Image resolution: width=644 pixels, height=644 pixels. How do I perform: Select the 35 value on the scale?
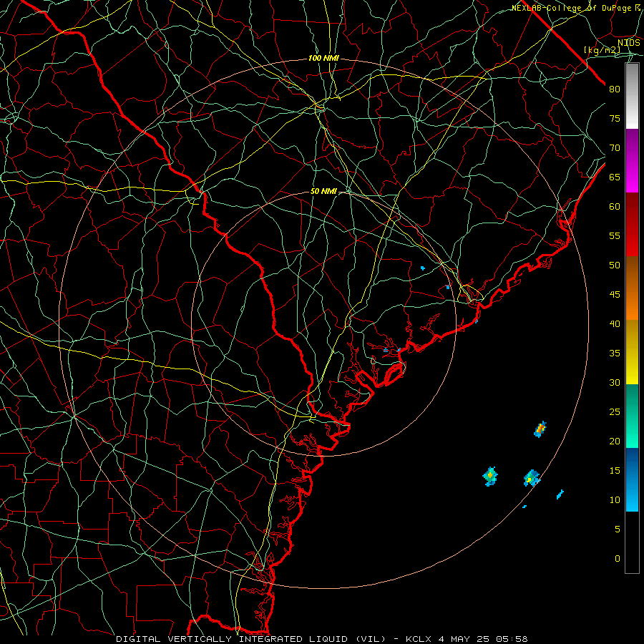[615, 353]
